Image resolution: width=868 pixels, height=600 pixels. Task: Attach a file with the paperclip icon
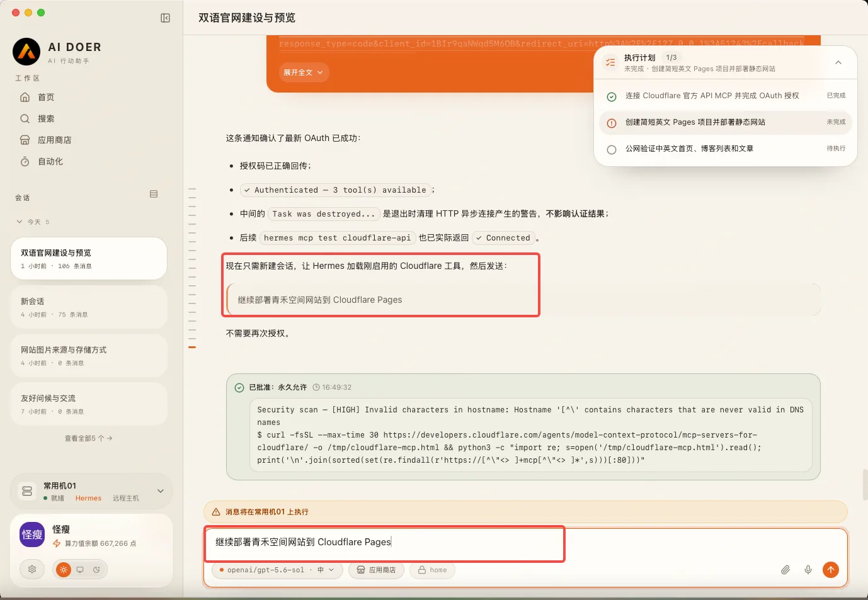[785, 570]
